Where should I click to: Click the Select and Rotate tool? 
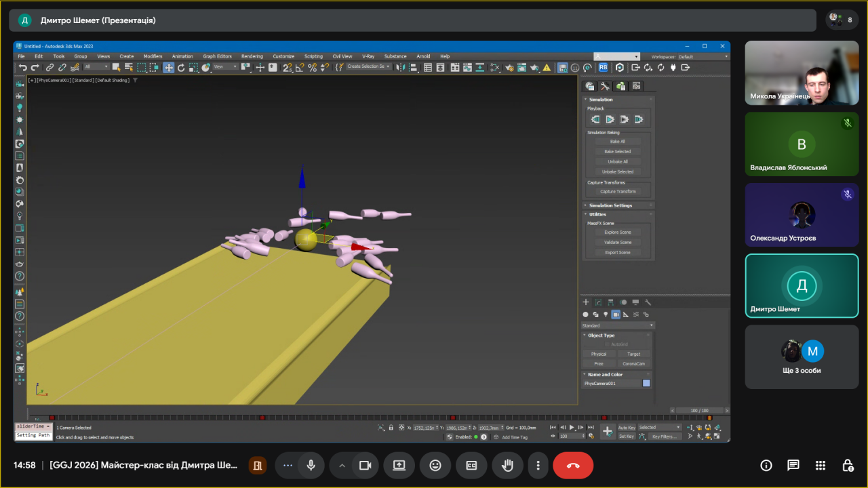[181, 67]
